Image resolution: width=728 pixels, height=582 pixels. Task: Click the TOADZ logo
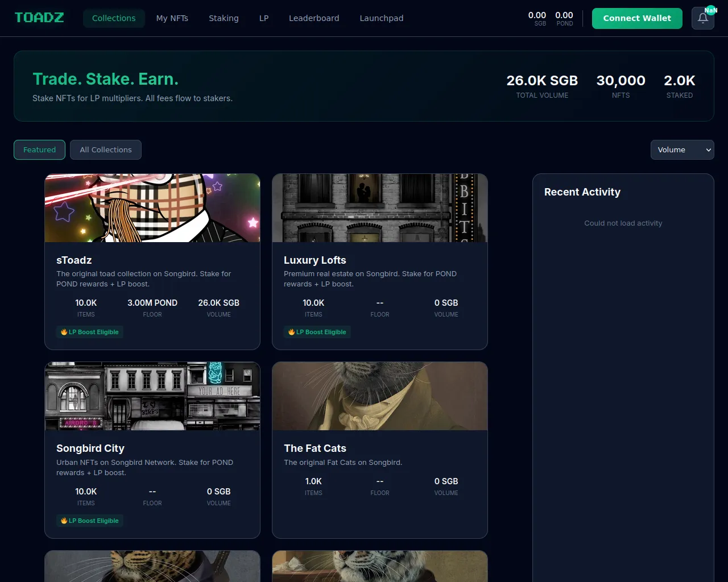[39, 18]
